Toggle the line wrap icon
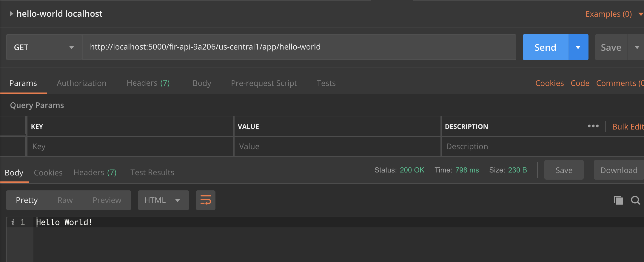This screenshot has width=644, height=262. click(205, 200)
